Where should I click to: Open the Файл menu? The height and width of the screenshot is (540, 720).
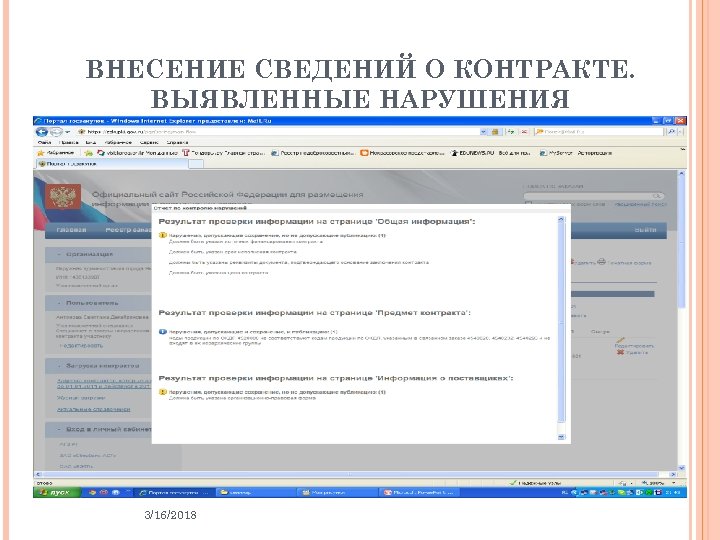coord(44,142)
